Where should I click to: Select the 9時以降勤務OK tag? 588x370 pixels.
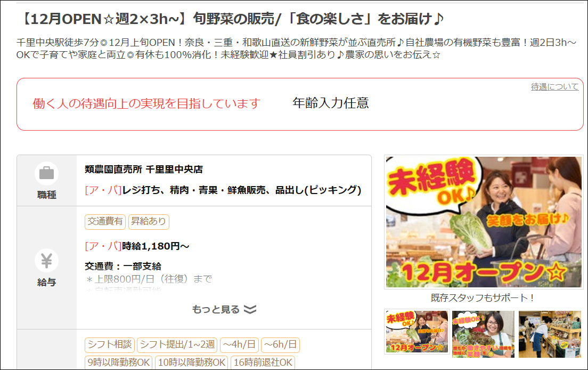tap(118, 363)
